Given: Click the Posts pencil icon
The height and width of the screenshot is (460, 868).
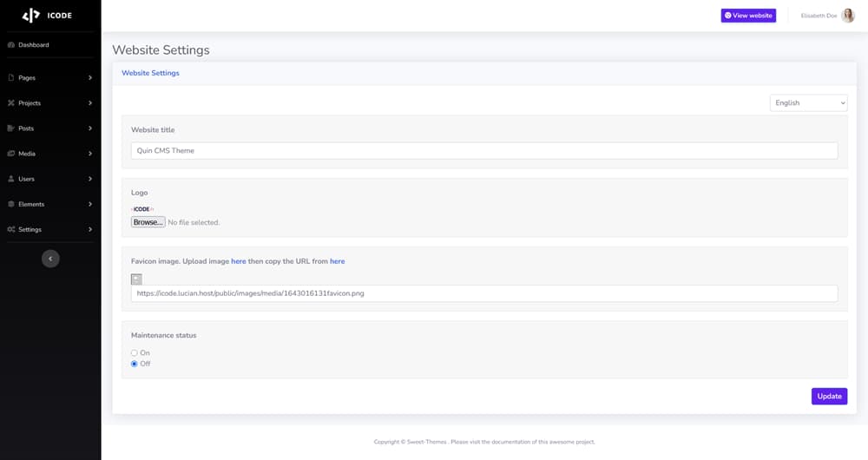Looking at the screenshot, I should tap(11, 128).
